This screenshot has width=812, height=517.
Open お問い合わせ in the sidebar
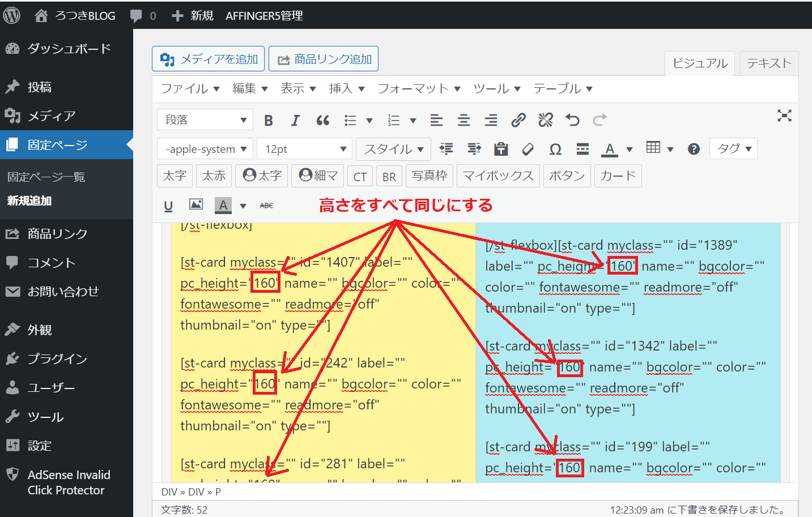[66, 292]
